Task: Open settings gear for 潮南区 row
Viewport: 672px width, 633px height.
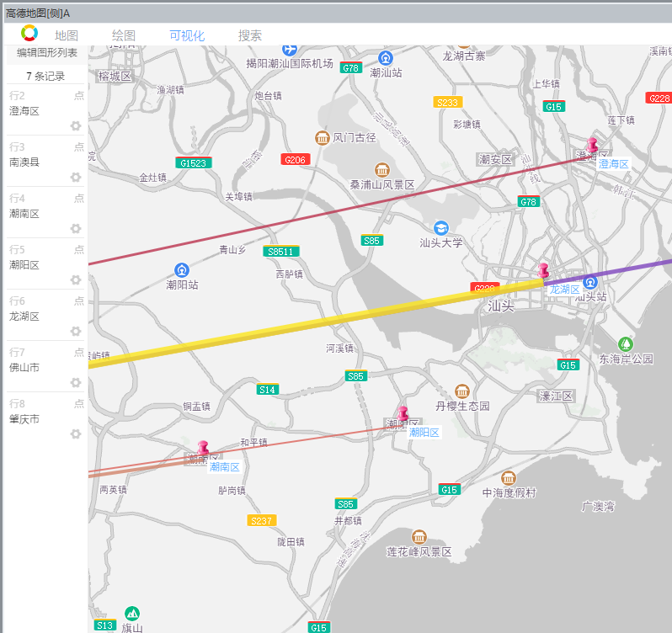Action: [x=76, y=229]
